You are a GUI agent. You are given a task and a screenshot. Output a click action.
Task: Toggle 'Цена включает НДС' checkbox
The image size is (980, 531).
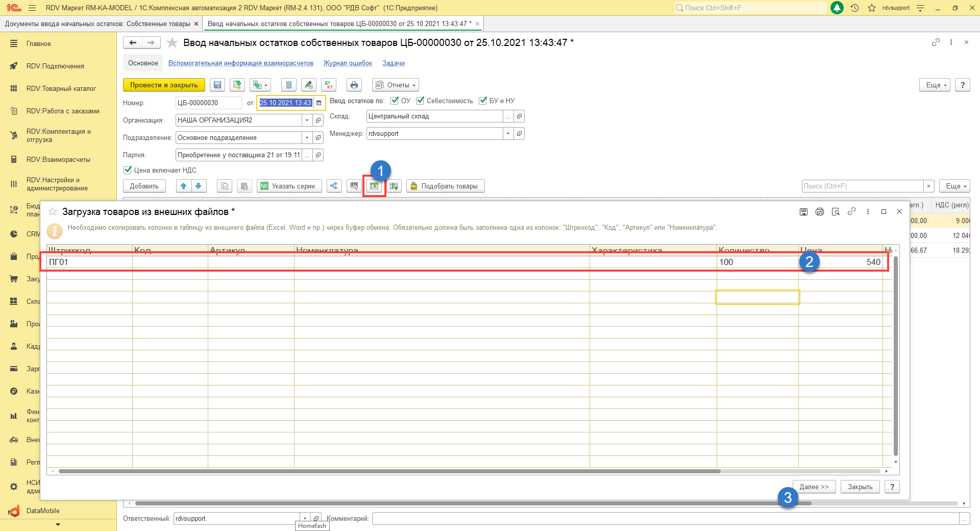[x=128, y=170]
